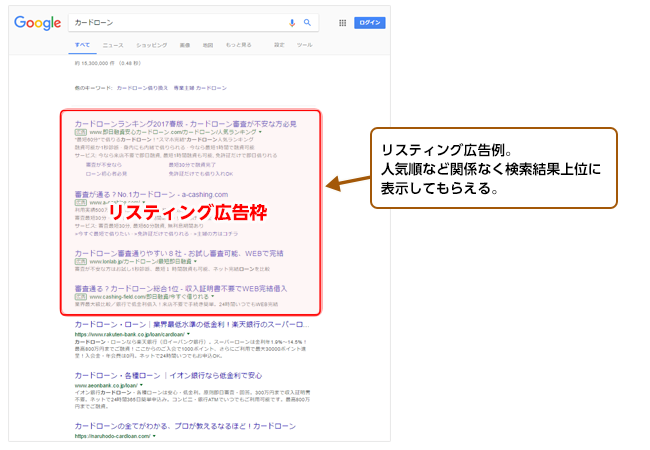Open the もっと見る menu
The image size is (650, 450).
click(238, 45)
